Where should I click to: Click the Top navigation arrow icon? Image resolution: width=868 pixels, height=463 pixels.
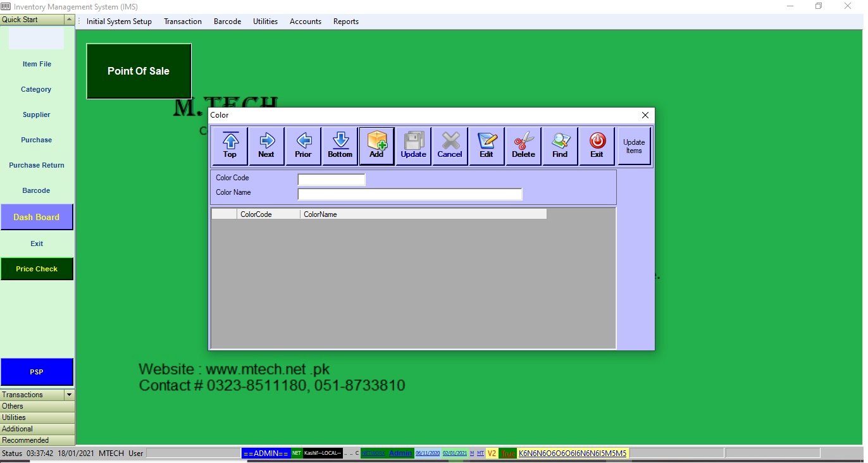(230, 141)
